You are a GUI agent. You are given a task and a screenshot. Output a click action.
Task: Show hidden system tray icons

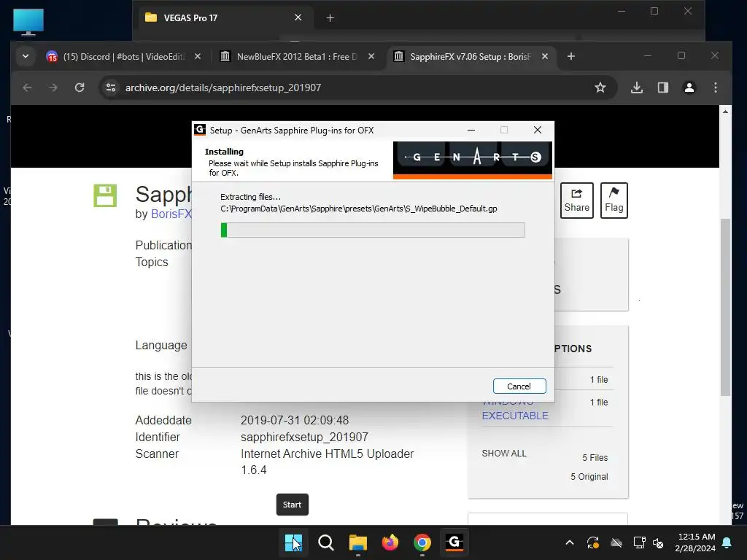coord(569,542)
